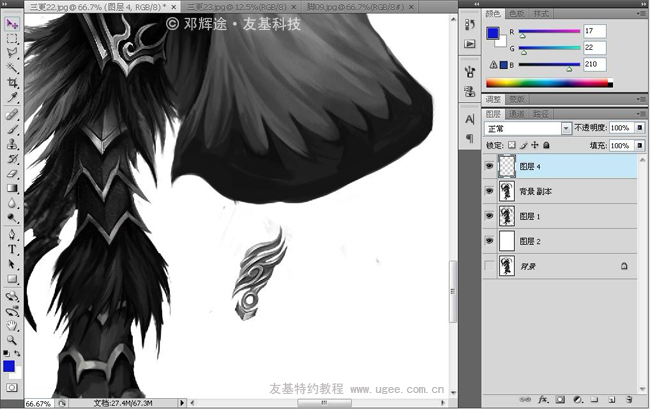650x409 pixels.
Task: Switch to the 色板 swatches tab
Action: 517,14
